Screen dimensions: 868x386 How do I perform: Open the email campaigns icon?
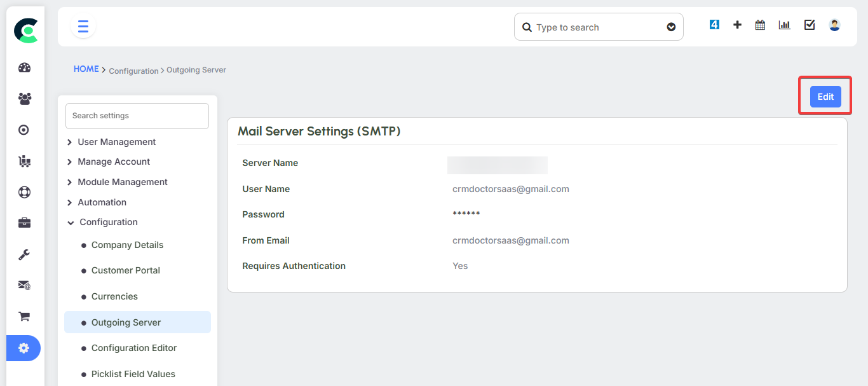click(24, 285)
